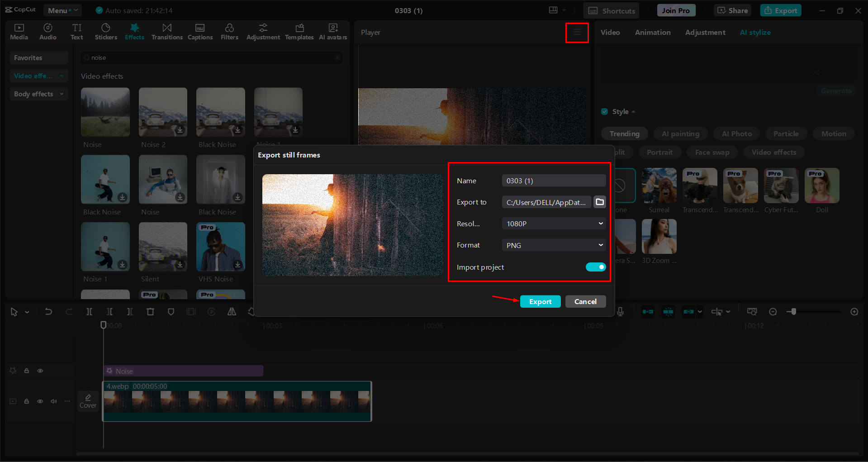Click the Join Pro button
Screen dimensions: 868x462
(x=676, y=10)
